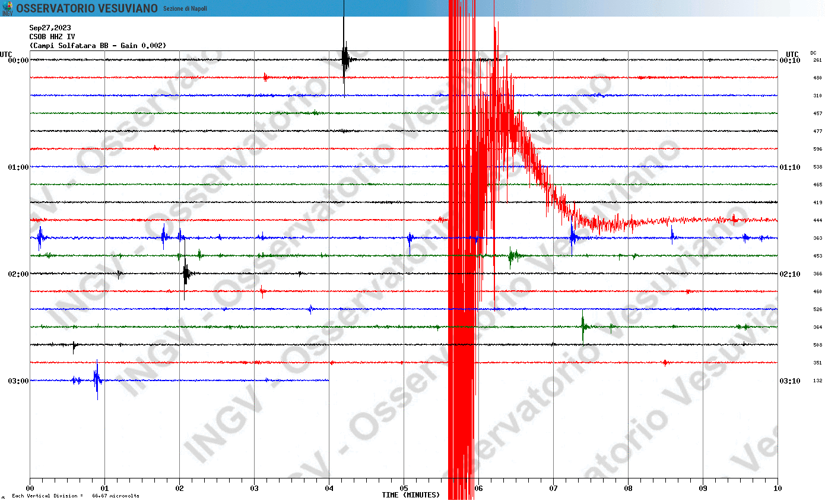Click the OSSERVATORIO VESUVIANO title
The width and height of the screenshot is (825, 504).
87,8
